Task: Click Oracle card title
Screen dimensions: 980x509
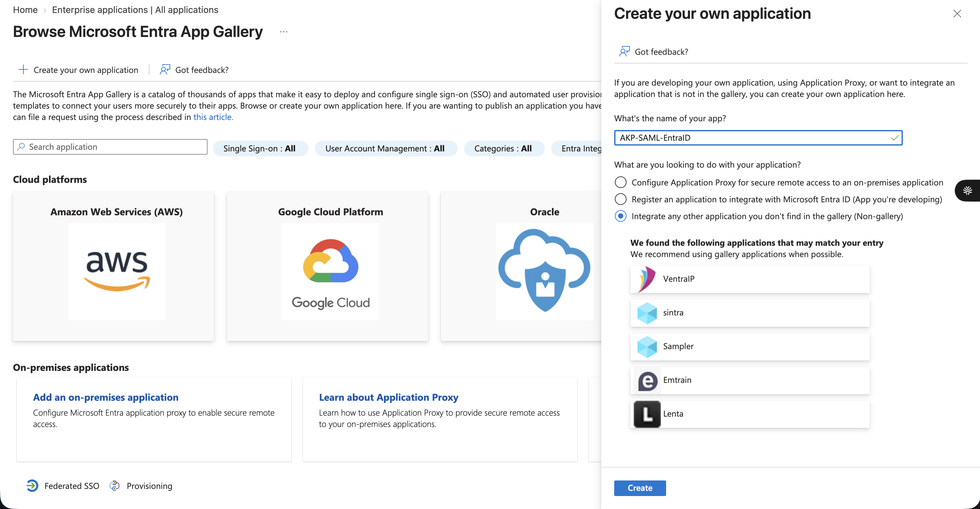Action: 544,212
